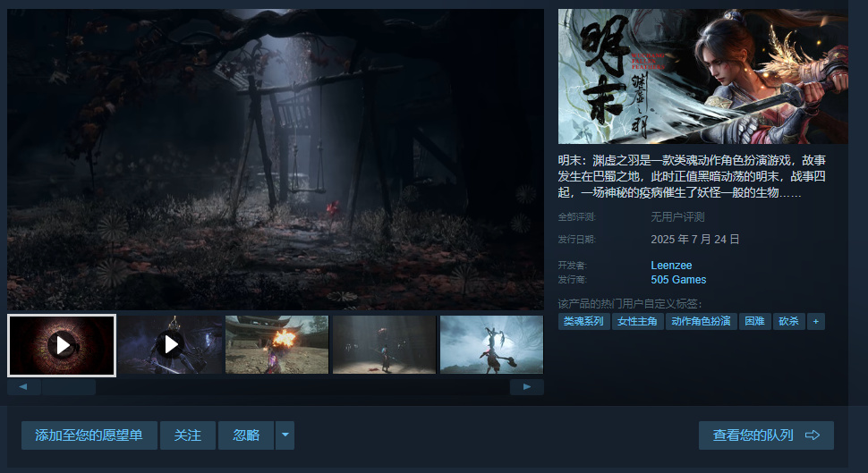Click the left arrow of thumbnail scroller

(x=23, y=386)
